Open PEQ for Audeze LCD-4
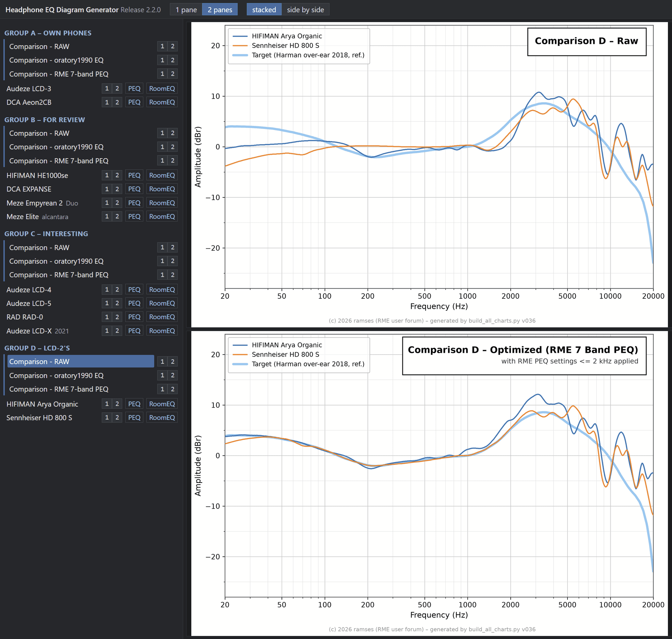 134,290
